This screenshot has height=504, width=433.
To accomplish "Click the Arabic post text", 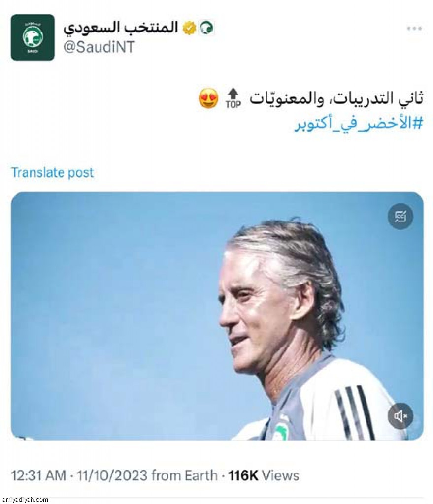I will click(336, 99).
